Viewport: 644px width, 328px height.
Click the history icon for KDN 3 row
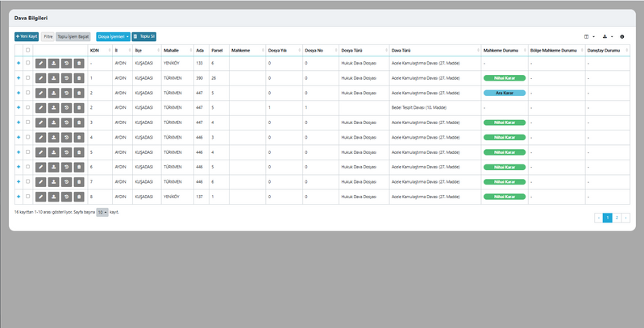(66, 122)
